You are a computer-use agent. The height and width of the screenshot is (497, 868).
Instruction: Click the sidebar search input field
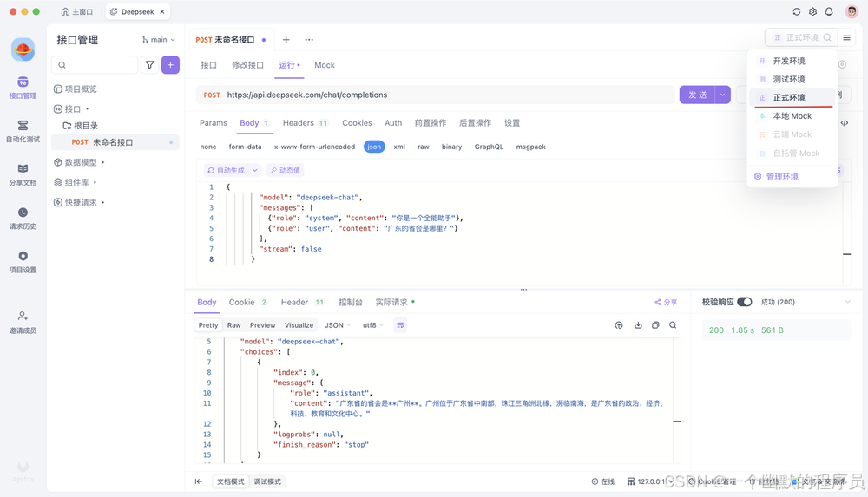coord(95,65)
